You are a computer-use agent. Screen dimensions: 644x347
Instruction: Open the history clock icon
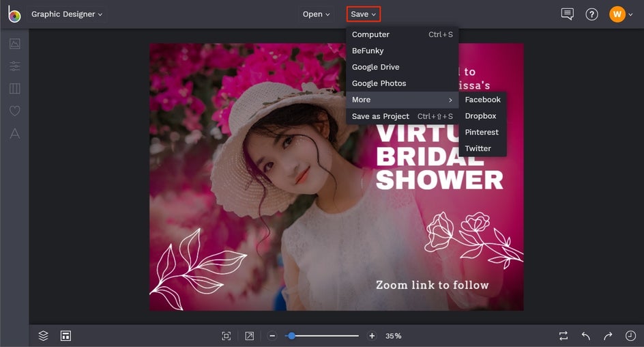[630, 336]
